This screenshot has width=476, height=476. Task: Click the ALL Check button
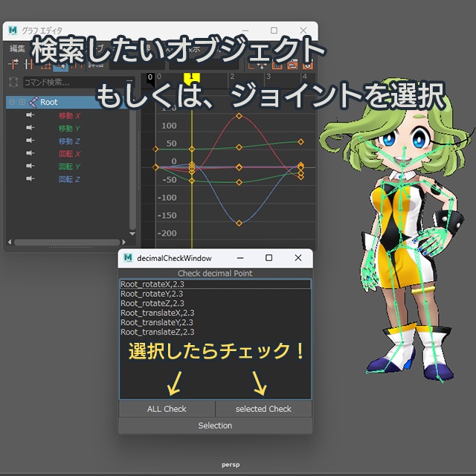click(167, 409)
